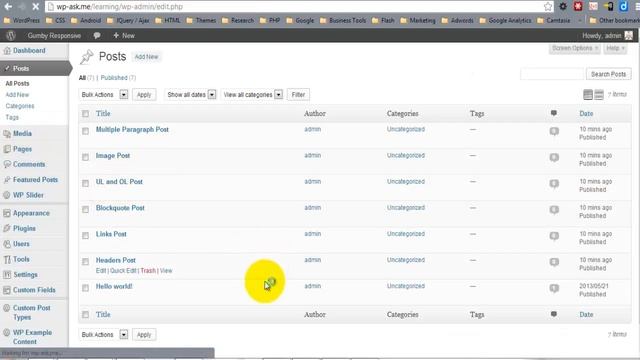Open top Bulk Actions dropdown
Image resolution: width=640 pixels, height=360 pixels.
click(x=104, y=95)
